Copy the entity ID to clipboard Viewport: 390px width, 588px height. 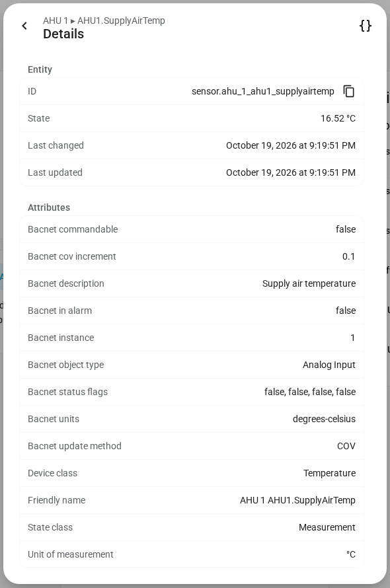coord(349,91)
